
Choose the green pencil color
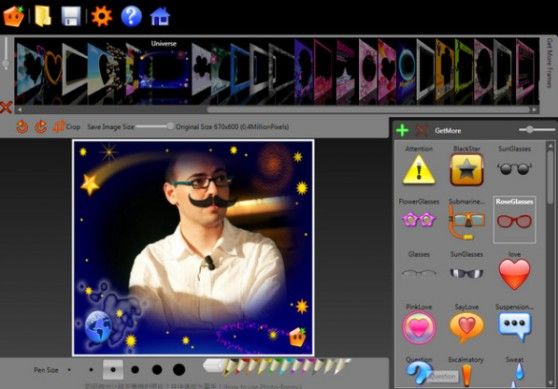(x=274, y=366)
